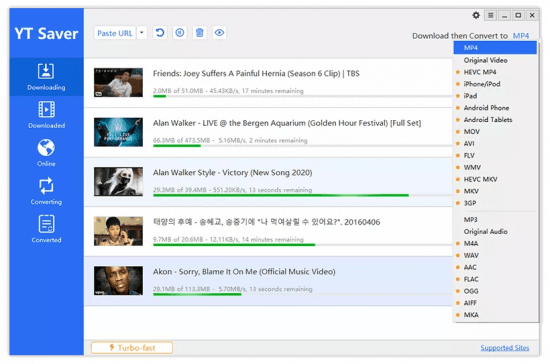The image size is (550, 364).
Task: Delete downloads using trash icon
Action: click(200, 33)
